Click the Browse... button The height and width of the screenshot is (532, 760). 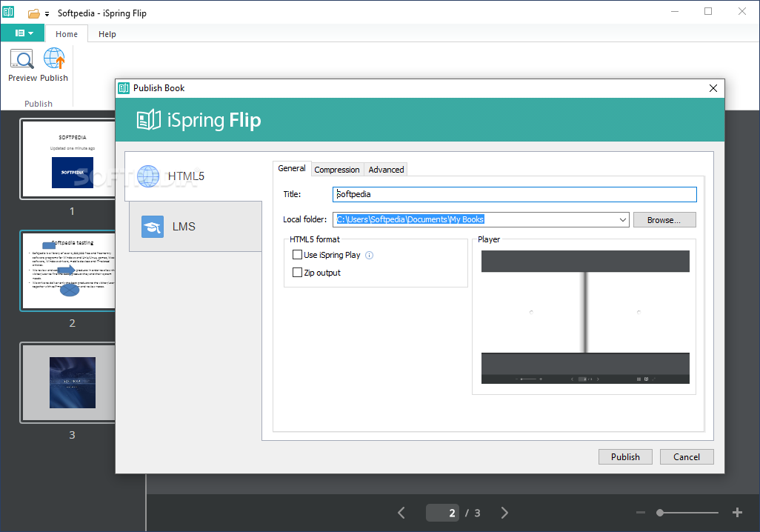664,219
